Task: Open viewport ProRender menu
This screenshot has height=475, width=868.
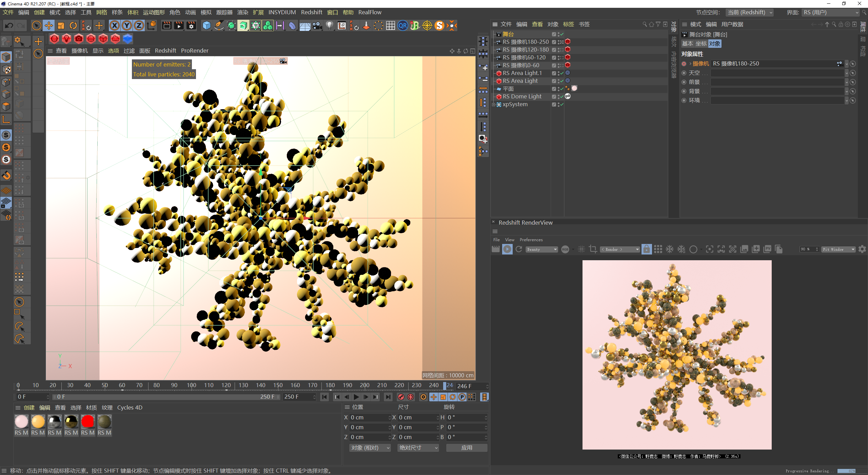Action: pos(195,51)
